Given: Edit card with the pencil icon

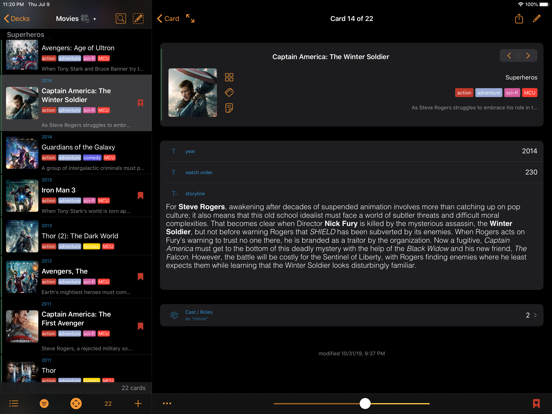Looking at the screenshot, I should point(537,19).
